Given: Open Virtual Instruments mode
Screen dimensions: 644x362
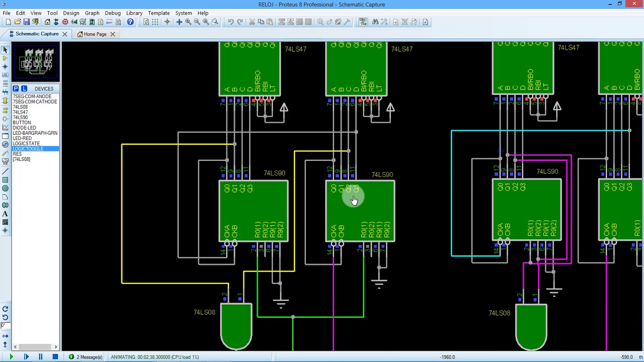Looking at the screenshot, I should tap(5, 161).
